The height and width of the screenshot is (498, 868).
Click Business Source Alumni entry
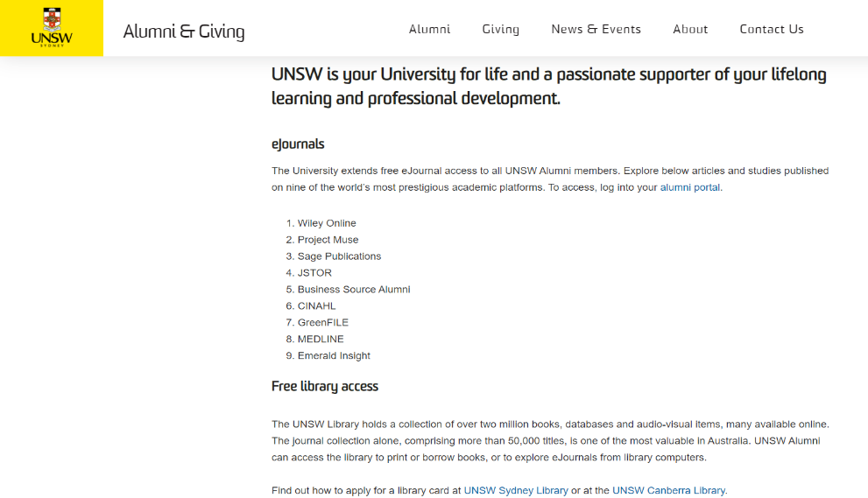click(354, 290)
